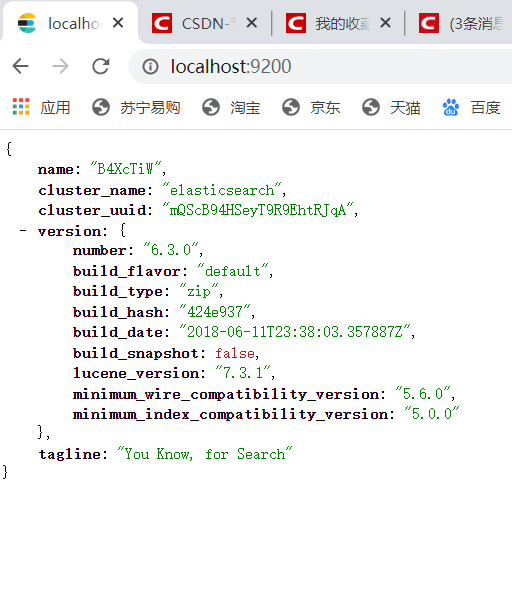Image resolution: width=512 pixels, height=607 pixels.
Task: Click the build_type value "zip"
Action: coord(199,291)
